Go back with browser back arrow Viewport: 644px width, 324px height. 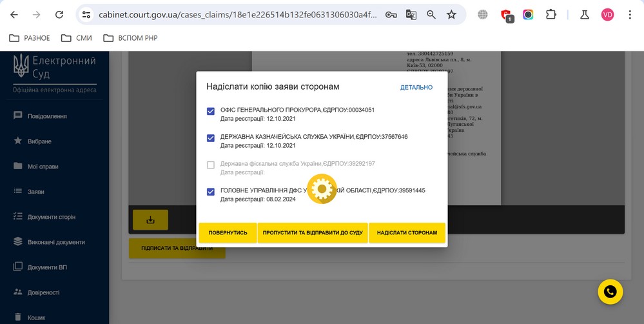click(x=14, y=15)
